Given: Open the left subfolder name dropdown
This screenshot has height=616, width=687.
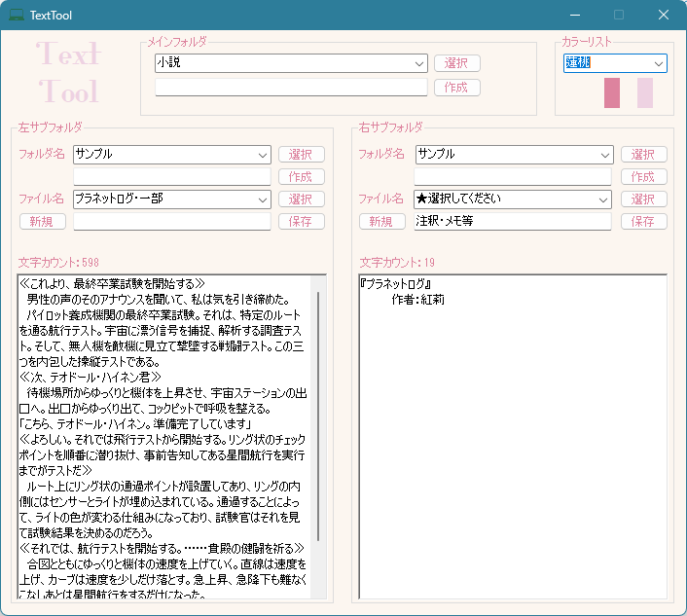Looking at the screenshot, I should click(x=172, y=155).
